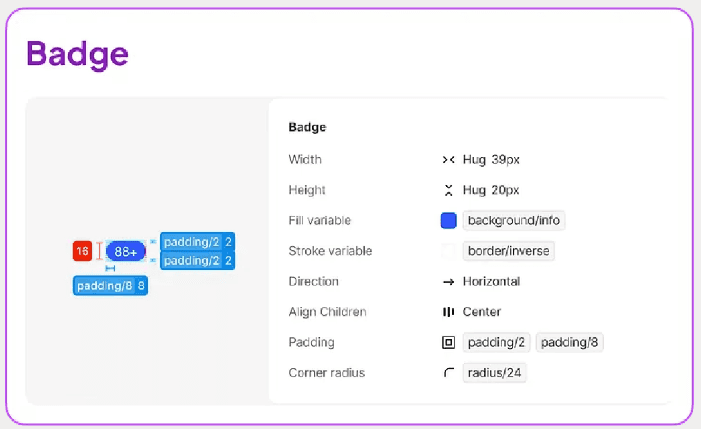Viewport: 701px width, 429px height.
Task: Click the lower padding/2 annotation label
Action: click(x=198, y=261)
